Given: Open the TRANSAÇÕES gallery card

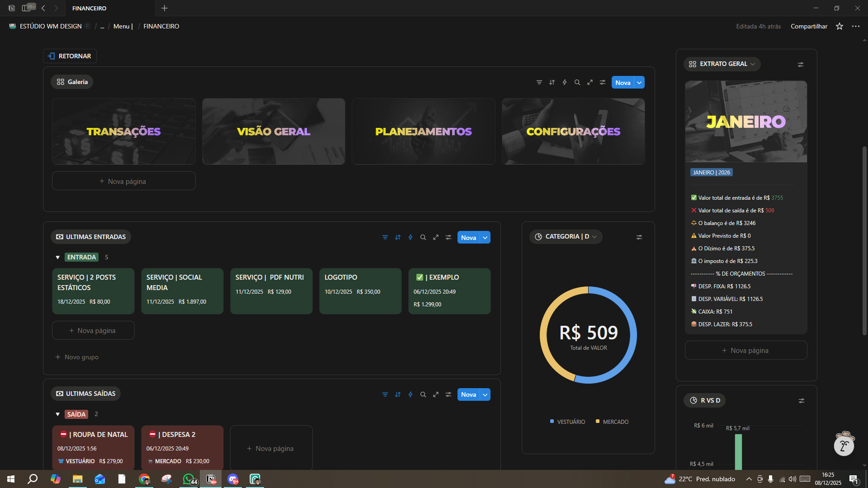Looking at the screenshot, I should coord(123,131).
